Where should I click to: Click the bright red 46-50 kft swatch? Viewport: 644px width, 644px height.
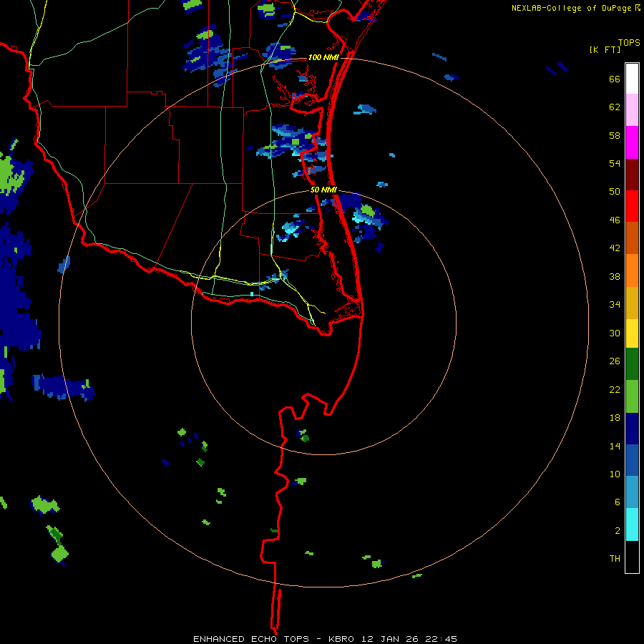(632, 206)
